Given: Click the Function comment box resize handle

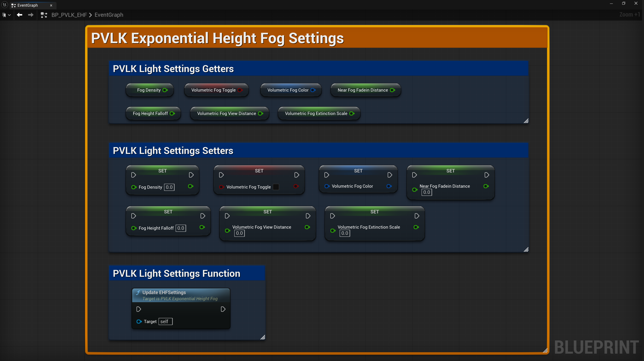Looking at the screenshot, I should pos(262,337).
